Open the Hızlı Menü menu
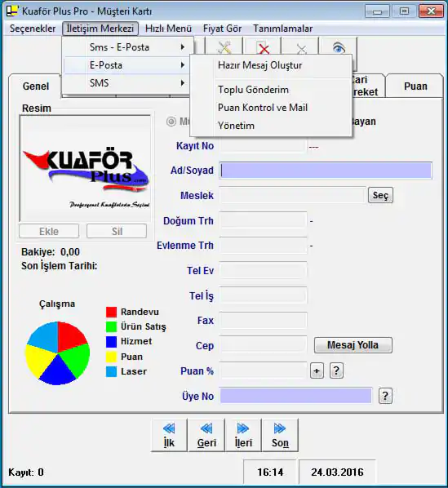This screenshot has height=488, width=448. [168, 29]
